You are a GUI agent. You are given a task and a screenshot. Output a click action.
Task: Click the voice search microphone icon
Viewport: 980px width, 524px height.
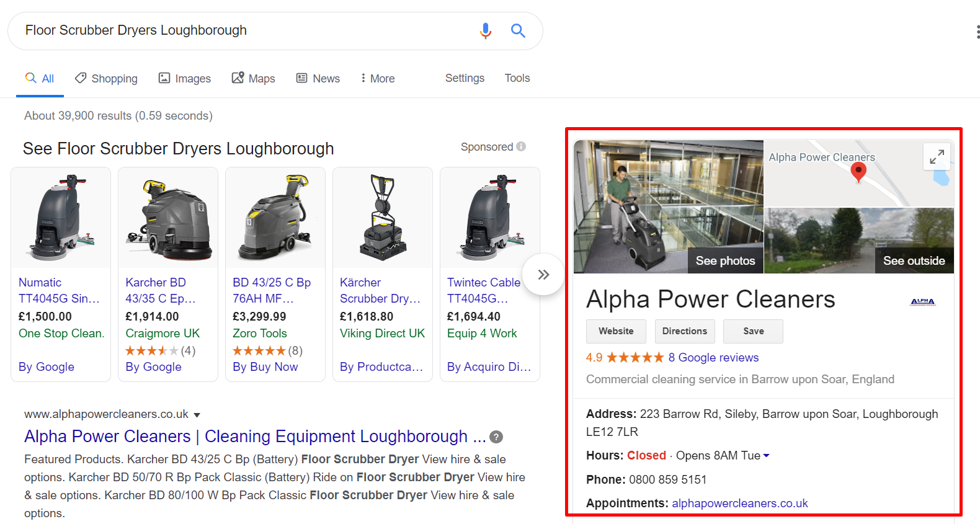pos(486,30)
